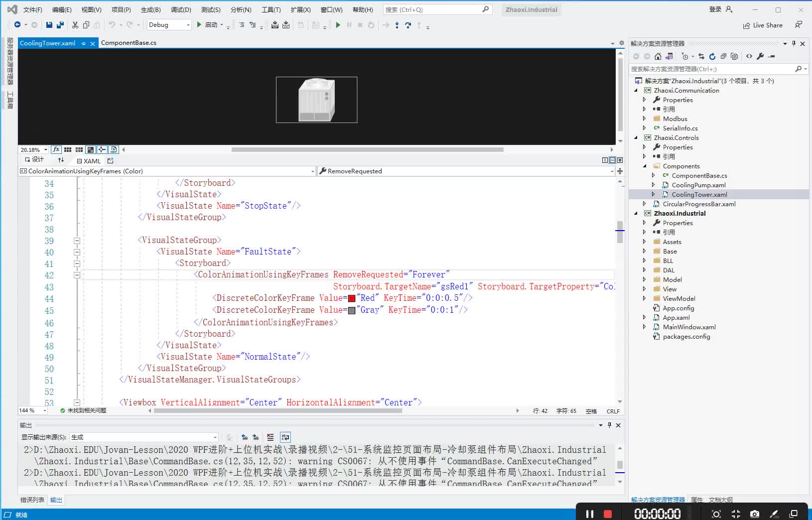Toggle artboard background button

point(91,149)
